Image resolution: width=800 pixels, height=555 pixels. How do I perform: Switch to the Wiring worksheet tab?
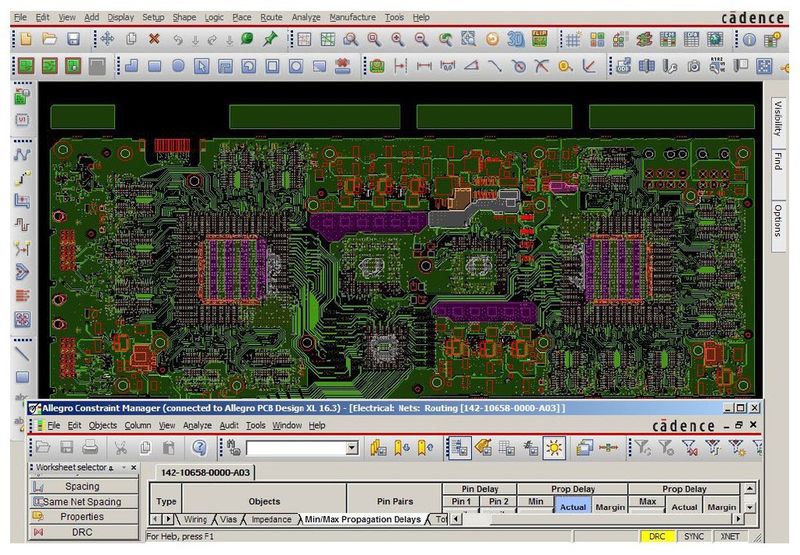(195, 519)
